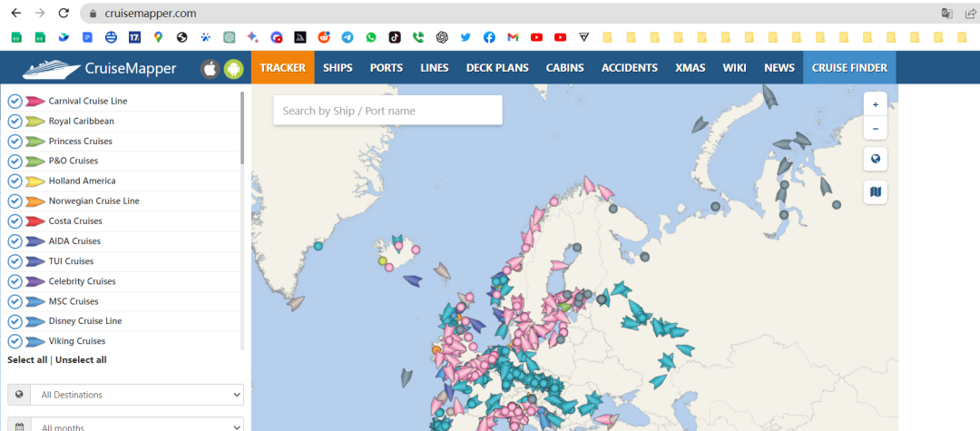Uncheck the Carnival Cruise Line checkbox
980x431 pixels.
pos(15,102)
